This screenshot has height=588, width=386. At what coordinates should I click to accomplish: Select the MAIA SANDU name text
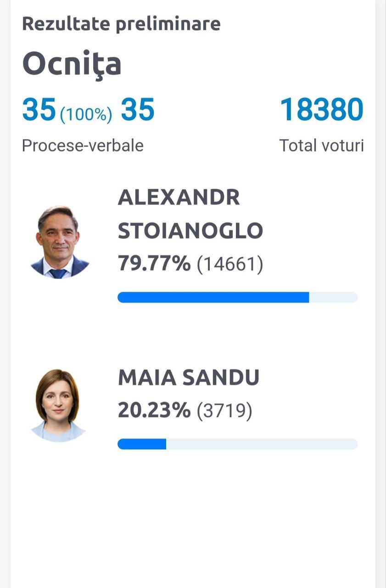(189, 378)
